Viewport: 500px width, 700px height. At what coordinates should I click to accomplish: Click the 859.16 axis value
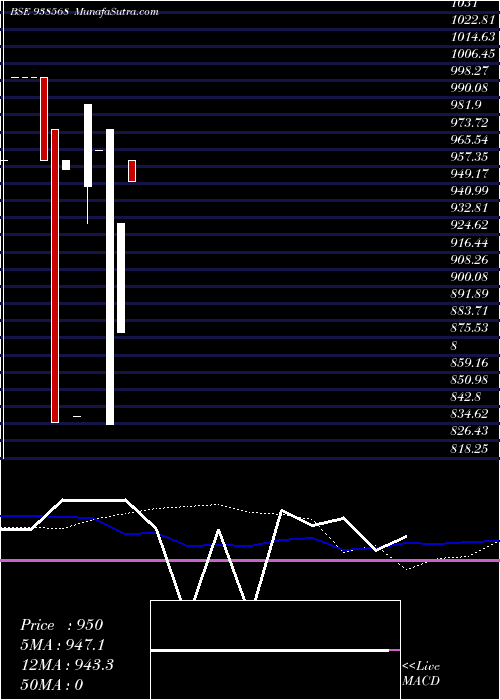click(x=469, y=362)
